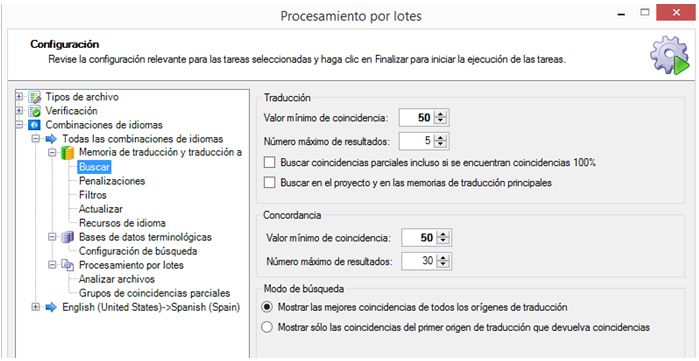Open the Penalizaciones settings item
The image size is (699, 361).
point(112,181)
